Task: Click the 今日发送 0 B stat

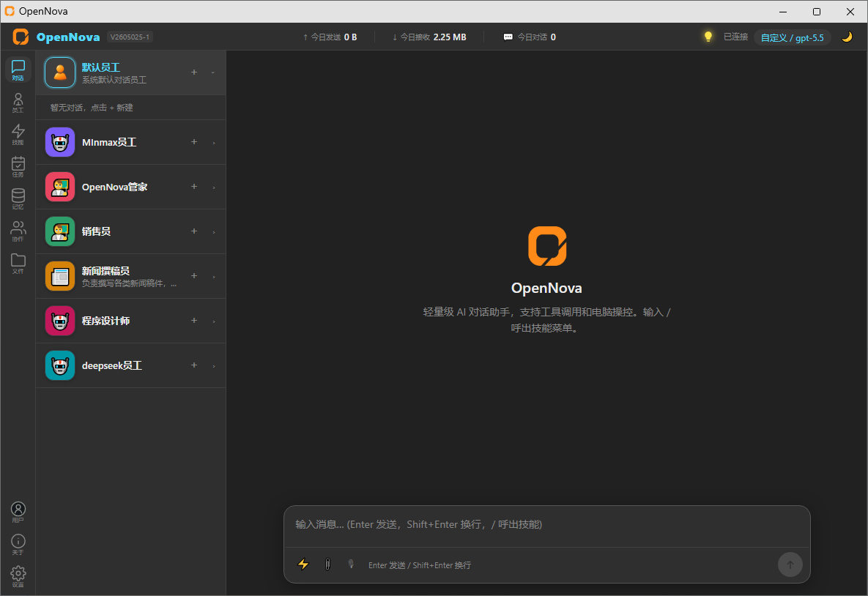Action: [330, 37]
